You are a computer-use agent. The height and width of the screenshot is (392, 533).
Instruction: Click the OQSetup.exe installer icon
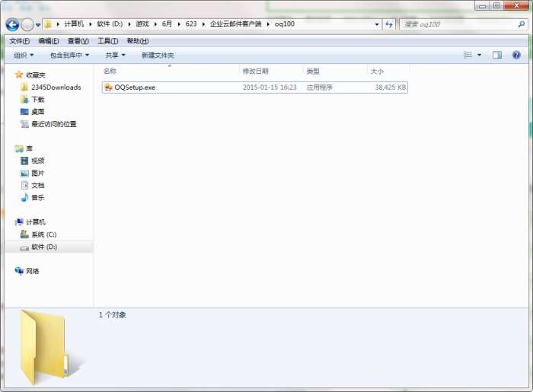point(108,88)
